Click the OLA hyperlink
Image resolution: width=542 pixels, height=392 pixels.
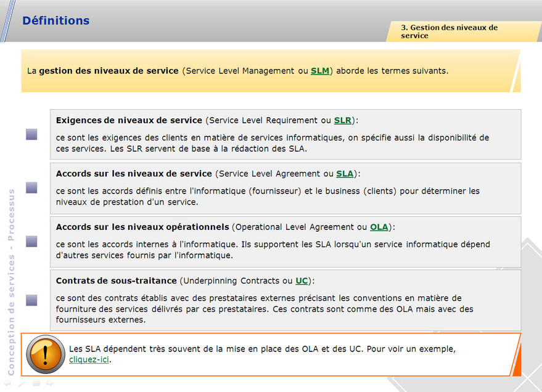coord(379,227)
